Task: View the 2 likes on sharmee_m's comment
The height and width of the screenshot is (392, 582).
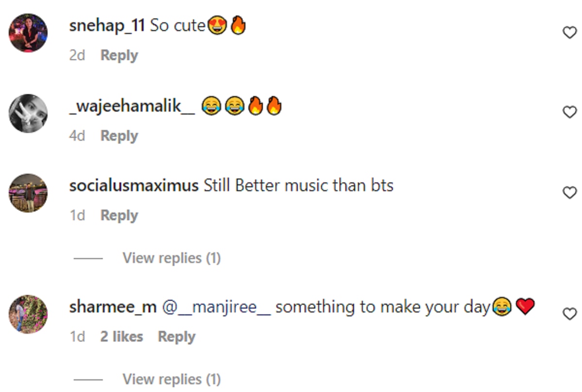Action: pyautogui.click(x=121, y=337)
